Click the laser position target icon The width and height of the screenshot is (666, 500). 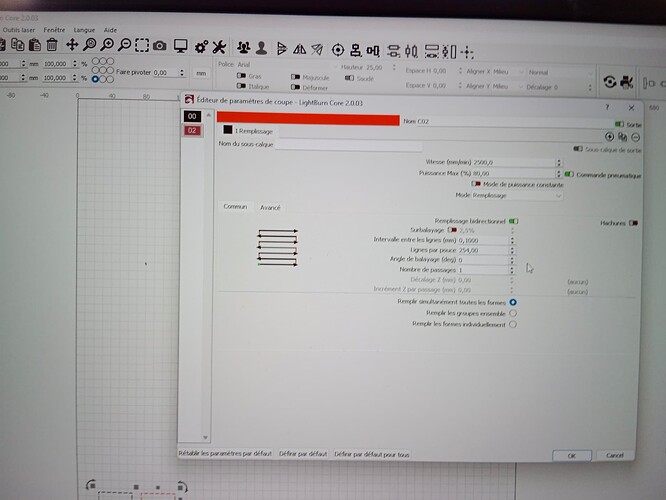click(337, 47)
